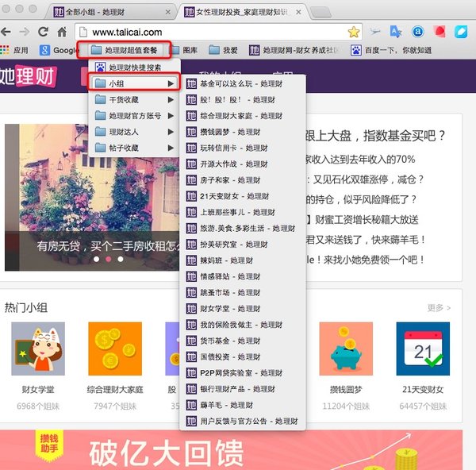Viewport: 476px width, 470px height.
Task: Open 旅游.美食.多彩生活 bookmark entry
Action: pyautogui.click(x=242, y=228)
